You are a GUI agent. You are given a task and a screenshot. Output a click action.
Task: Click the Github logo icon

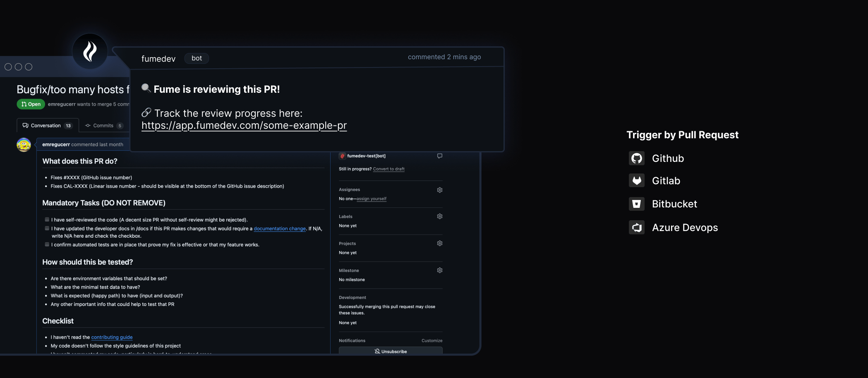(637, 158)
